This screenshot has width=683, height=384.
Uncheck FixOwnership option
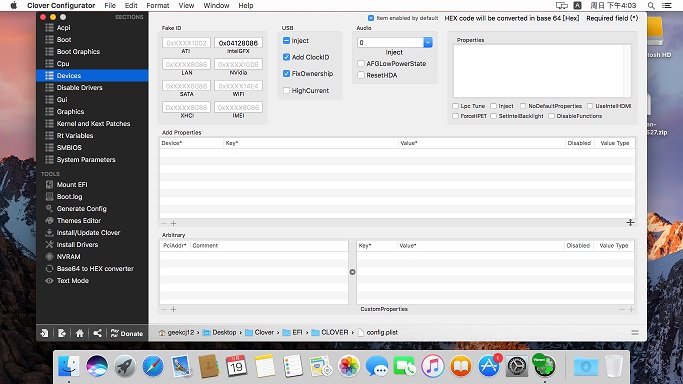pyautogui.click(x=286, y=74)
